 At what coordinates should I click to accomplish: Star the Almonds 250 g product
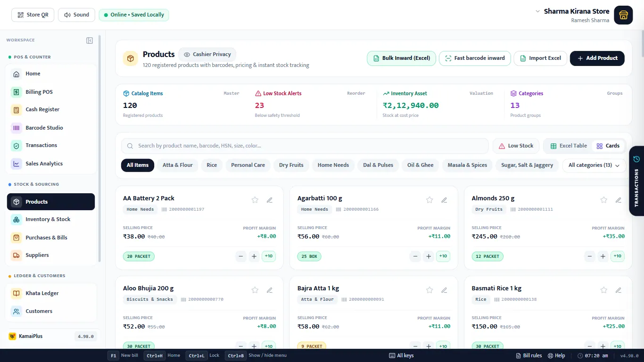pos(604,200)
